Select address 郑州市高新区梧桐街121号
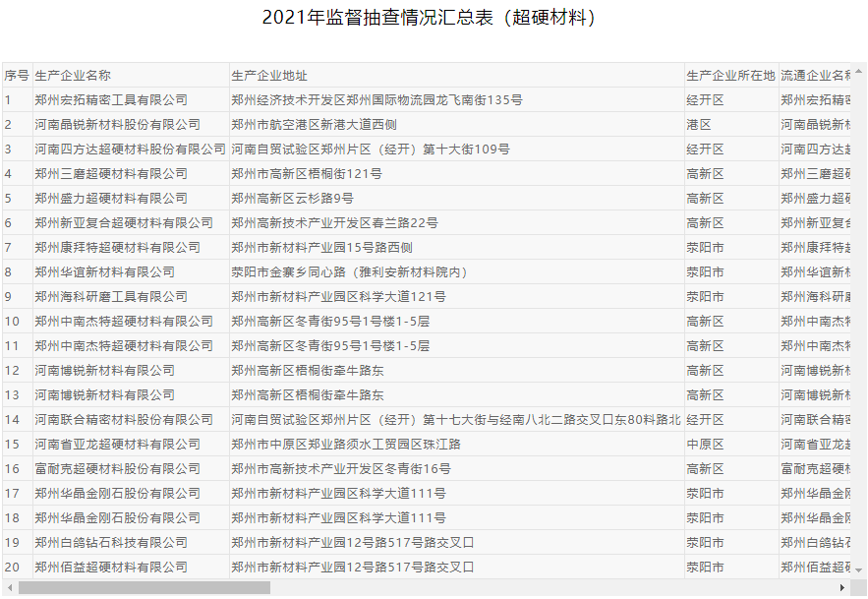 pyautogui.click(x=457, y=174)
